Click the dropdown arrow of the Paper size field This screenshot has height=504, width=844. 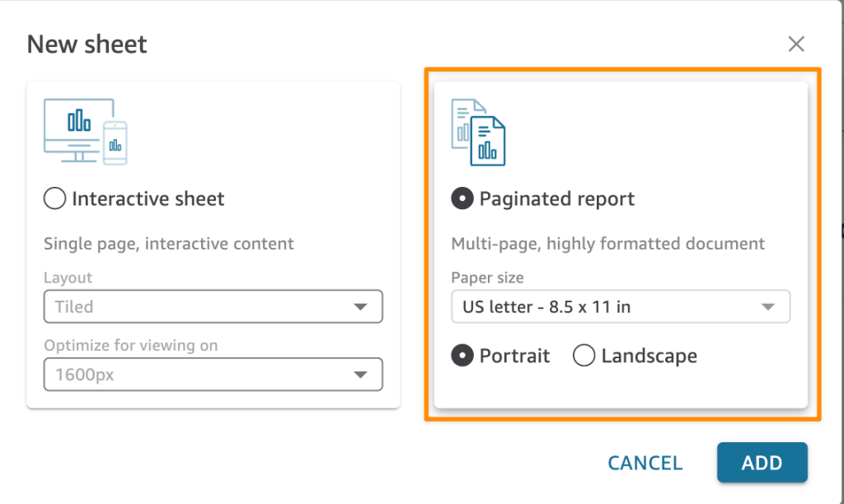tap(768, 306)
